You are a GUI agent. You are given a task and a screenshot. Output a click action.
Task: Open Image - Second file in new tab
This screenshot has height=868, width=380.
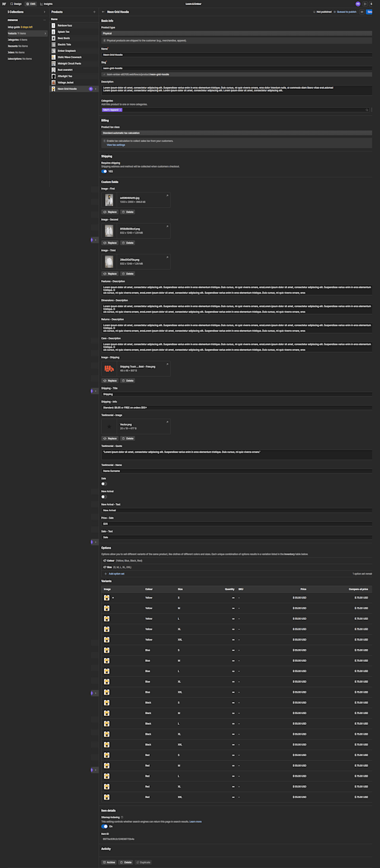click(167, 226)
